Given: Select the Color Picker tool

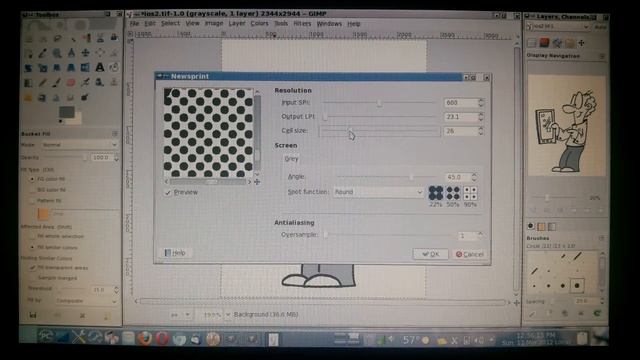Looking at the screenshot, I should (x=43, y=53).
